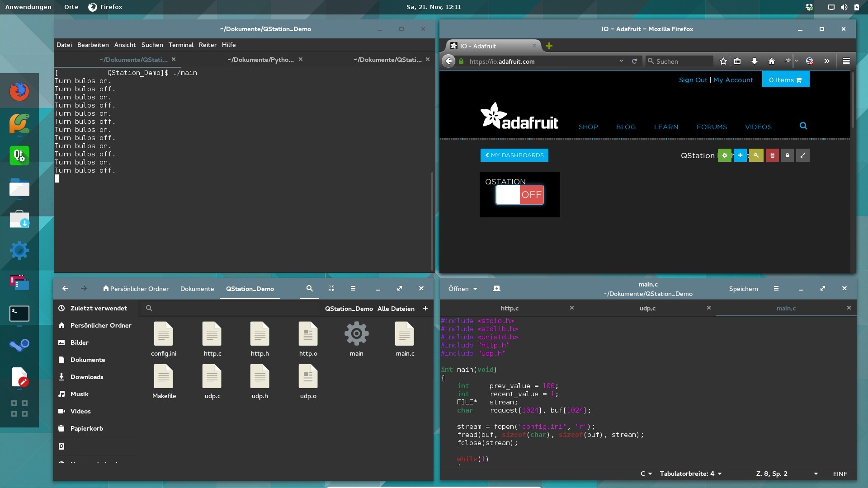Click the terminal vertical scrollbar
The image size is (868, 488).
pos(432,221)
